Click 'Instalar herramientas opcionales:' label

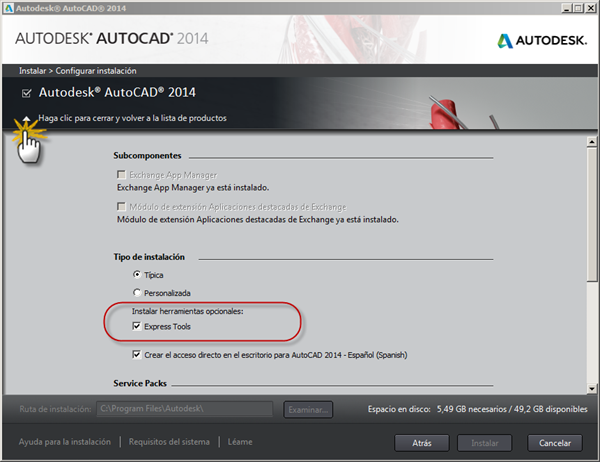point(188,311)
